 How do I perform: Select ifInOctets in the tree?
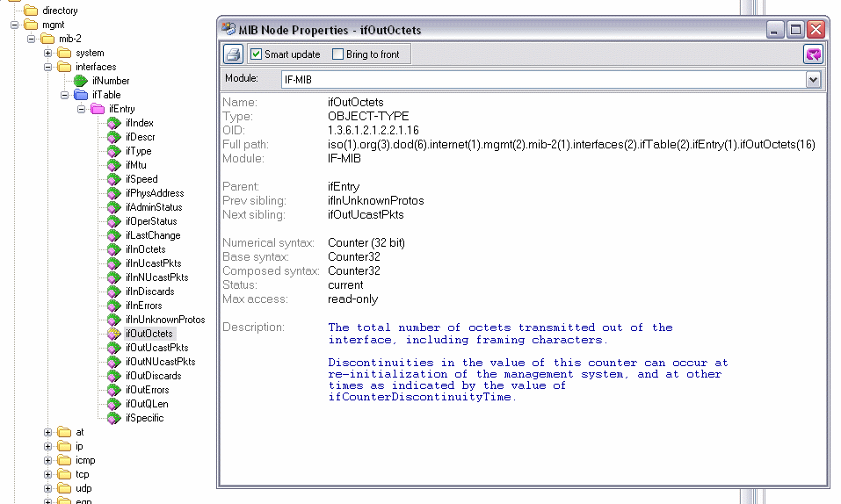[x=145, y=249]
